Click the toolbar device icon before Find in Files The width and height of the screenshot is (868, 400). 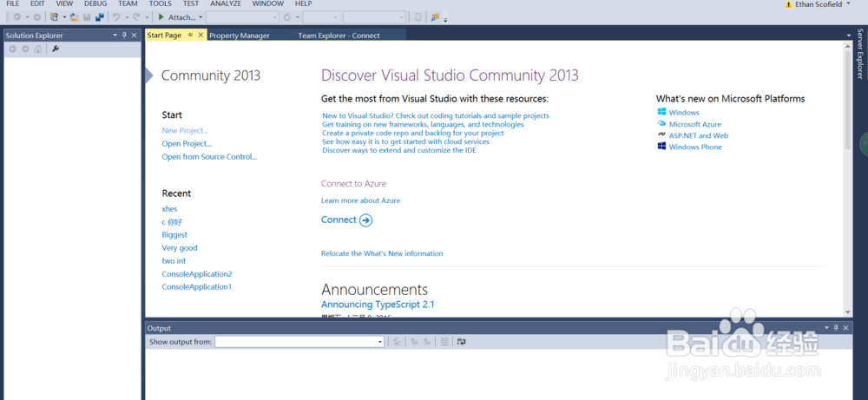418,17
